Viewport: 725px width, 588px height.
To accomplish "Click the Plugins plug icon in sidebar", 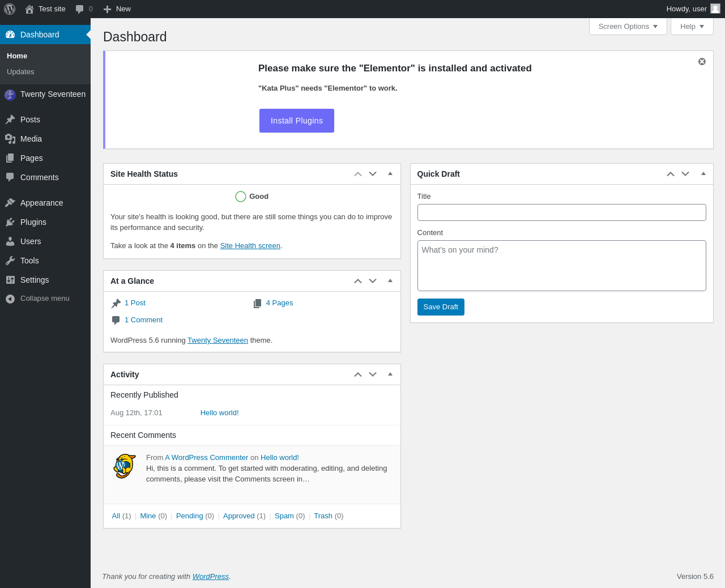I will (x=10, y=222).
